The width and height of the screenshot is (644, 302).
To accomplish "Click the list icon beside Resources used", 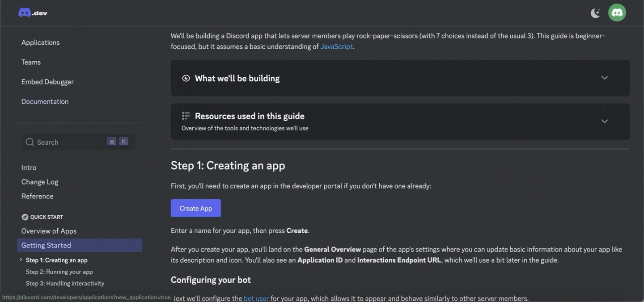I will point(186,116).
